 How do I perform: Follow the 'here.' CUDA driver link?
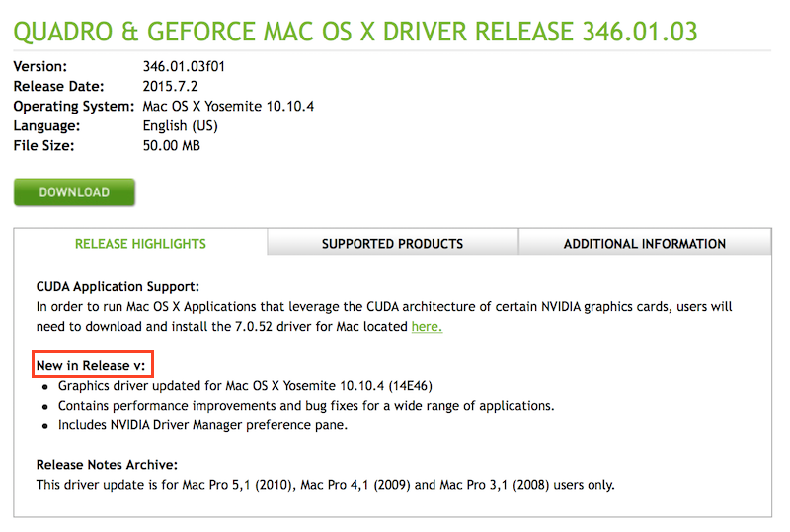(427, 327)
